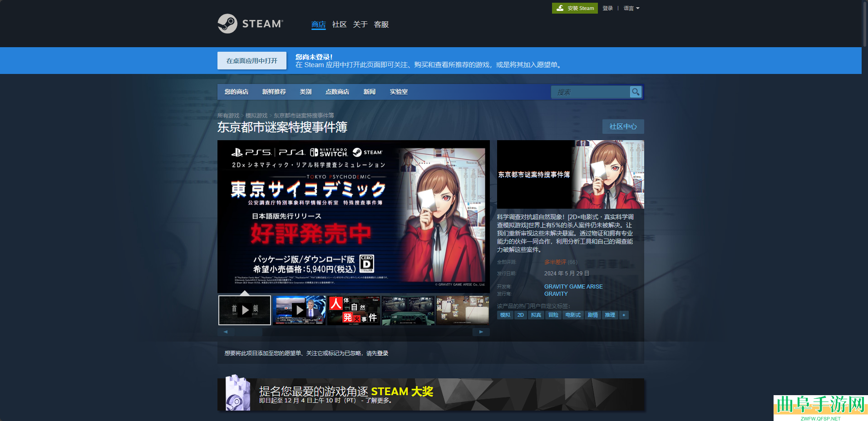Click the game header capsule image

(571, 174)
